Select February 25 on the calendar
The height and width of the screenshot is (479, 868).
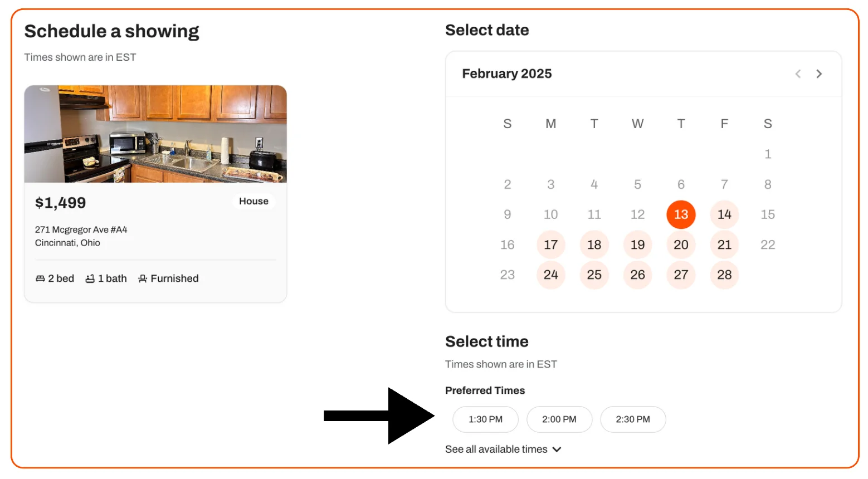click(594, 275)
